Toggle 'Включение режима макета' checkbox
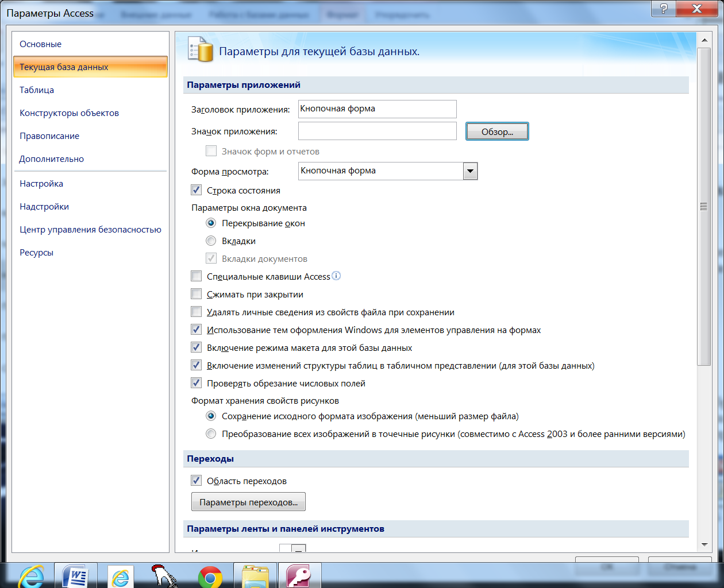Viewport: 724px width, 588px height. [197, 347]
